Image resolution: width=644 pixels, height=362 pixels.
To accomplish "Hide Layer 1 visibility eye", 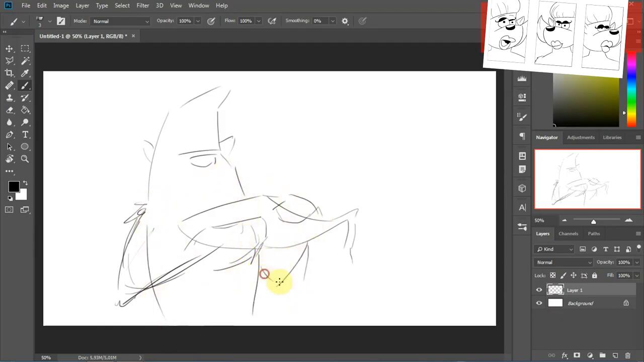I will 539,290.
